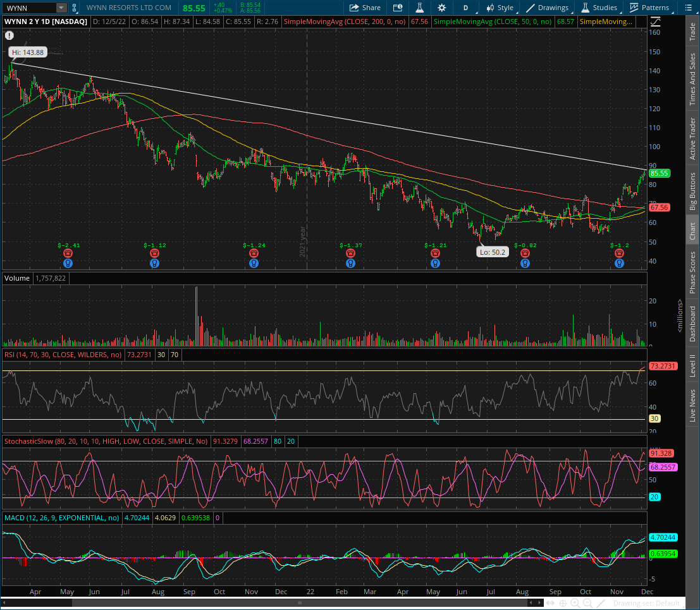Click the blue lightbulb icon under $-2.41
The height and width of the screenshot is (610, 700).
point(68,263)
